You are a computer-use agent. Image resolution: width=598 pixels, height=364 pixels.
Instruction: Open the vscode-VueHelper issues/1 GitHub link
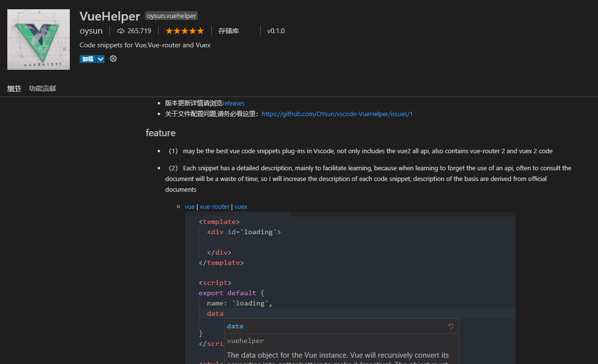coord(337,114)
